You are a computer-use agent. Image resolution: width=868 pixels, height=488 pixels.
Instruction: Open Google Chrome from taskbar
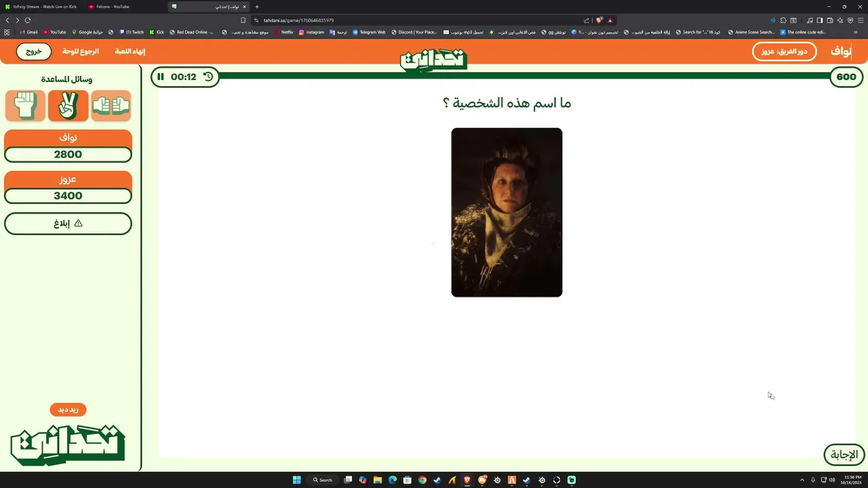(422, 480)
